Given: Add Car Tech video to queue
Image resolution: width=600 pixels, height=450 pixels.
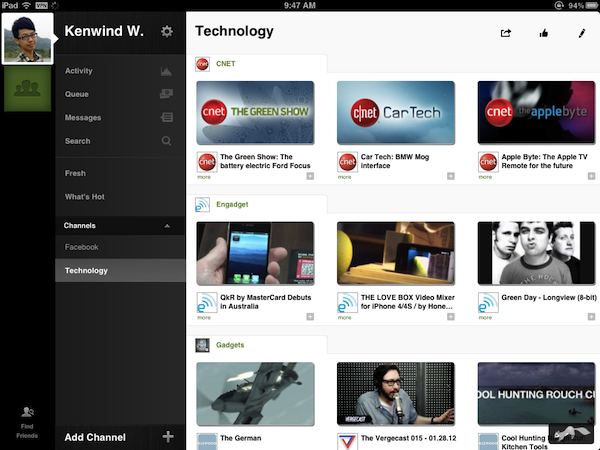Looking at the screenshot, I should pos(451,176).
